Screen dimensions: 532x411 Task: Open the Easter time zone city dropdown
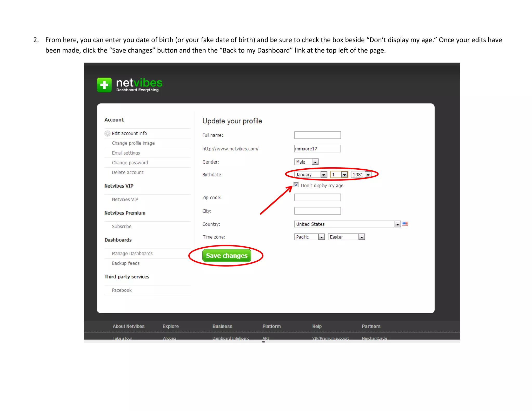point(347,237)
